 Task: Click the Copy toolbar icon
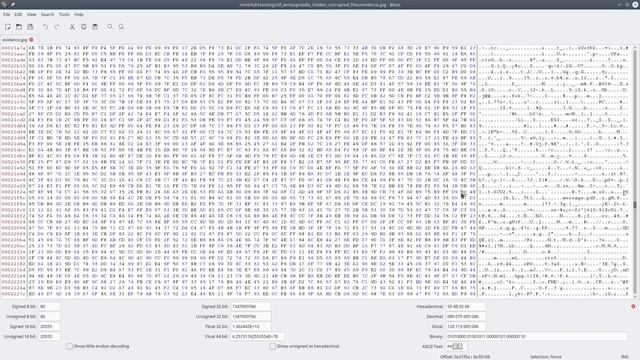83,27
